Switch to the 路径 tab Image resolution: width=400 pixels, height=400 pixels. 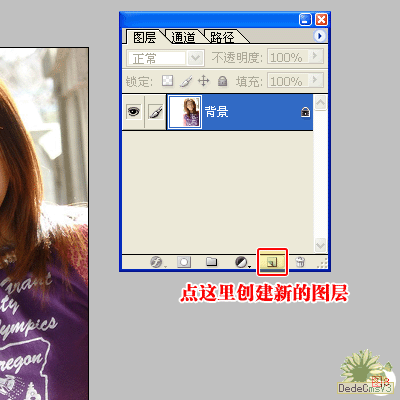[x=222, y=37]
